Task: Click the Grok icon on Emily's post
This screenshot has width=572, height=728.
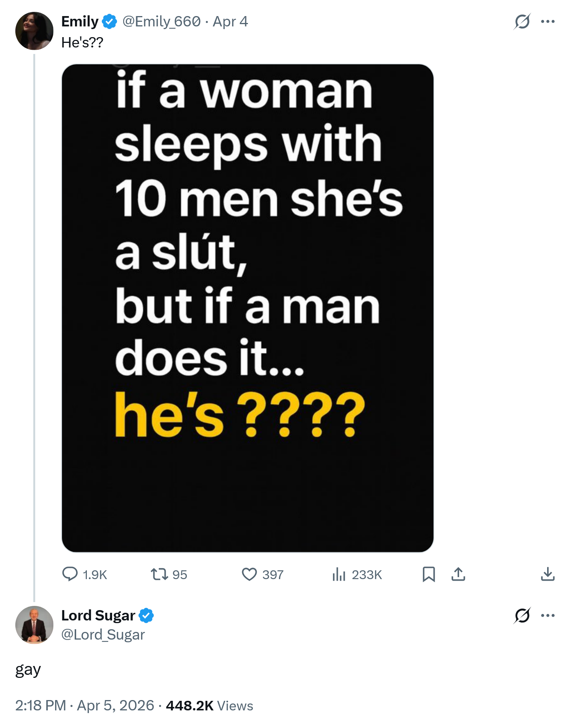Action: (522, 21)
